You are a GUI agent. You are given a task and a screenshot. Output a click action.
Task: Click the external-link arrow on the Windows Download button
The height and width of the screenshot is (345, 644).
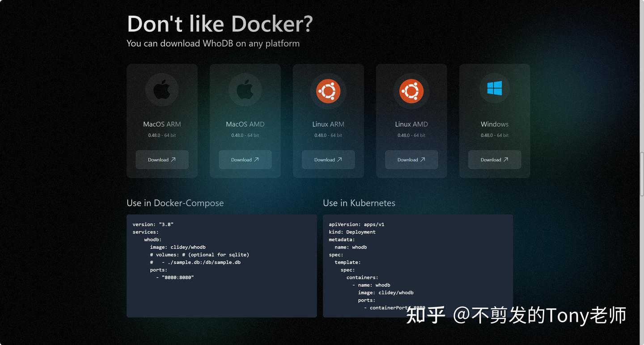506,160
